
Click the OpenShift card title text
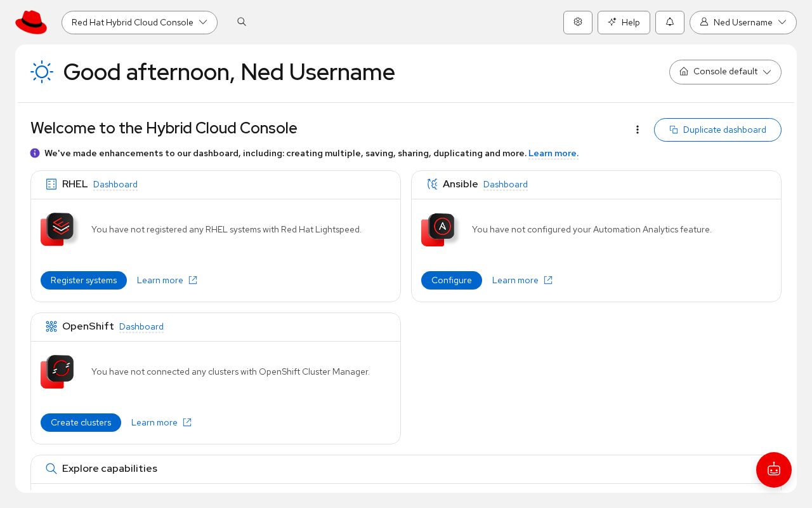click(88, 326)
